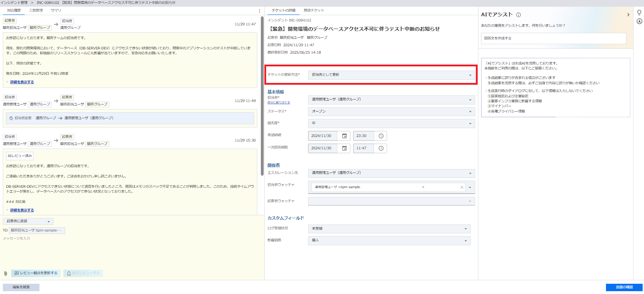This screenshot has width=644, height=294.
Task: Expand the ステータス dropdown showing オープン
Action: click(391, 112)
